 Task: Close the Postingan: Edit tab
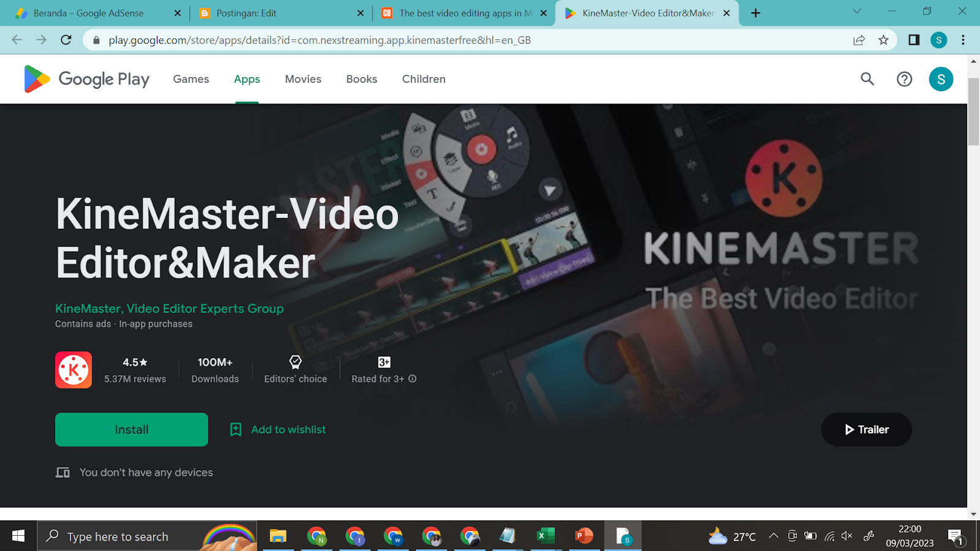click(x=360, y=13)
